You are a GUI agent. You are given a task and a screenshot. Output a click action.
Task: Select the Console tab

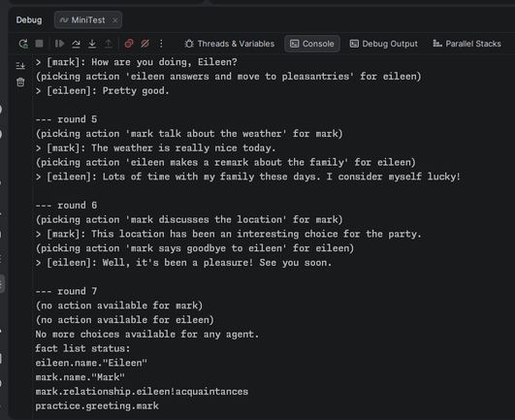[312, 44]
